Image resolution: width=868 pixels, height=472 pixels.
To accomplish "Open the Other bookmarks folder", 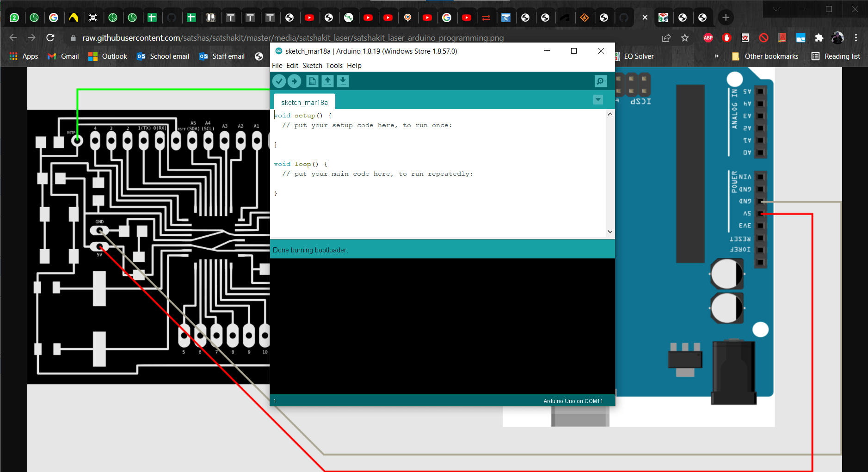I will pyautogui.click(x=765, y=56).
